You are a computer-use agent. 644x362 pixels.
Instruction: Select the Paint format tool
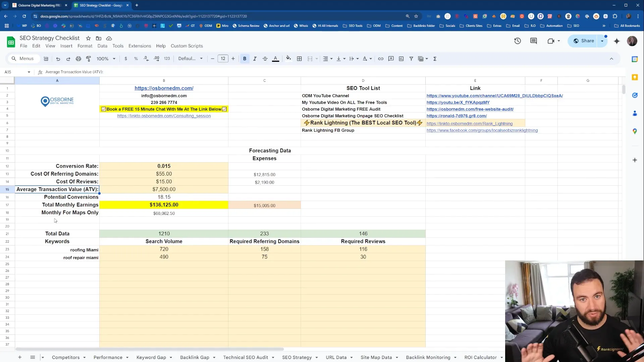tap(89, 59)
